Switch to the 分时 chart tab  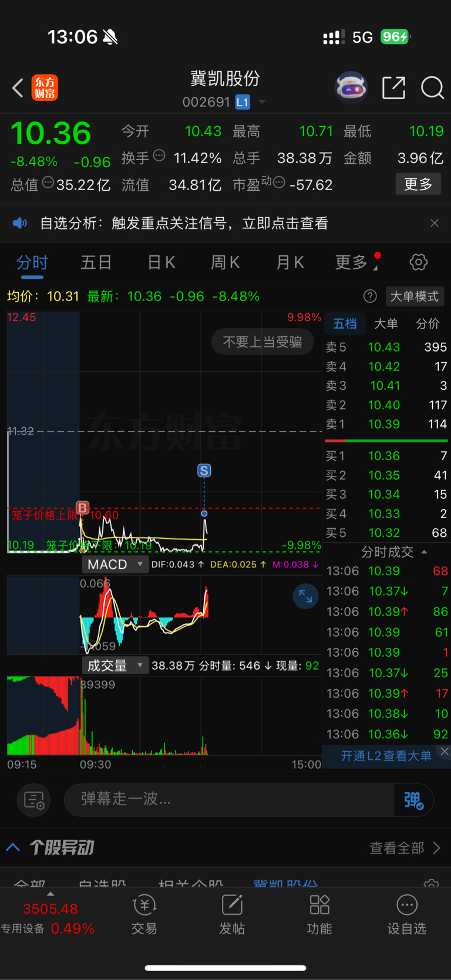(32, 262)
